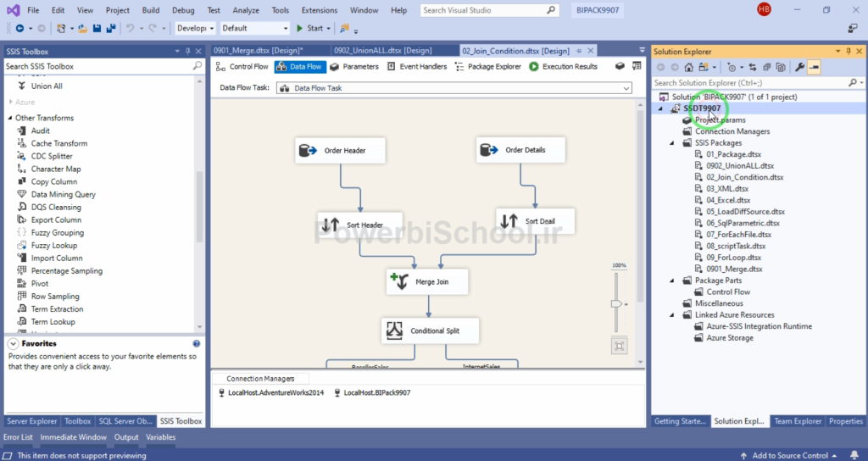Open the Data Flow Task dropdown

[x=626, y=88]
